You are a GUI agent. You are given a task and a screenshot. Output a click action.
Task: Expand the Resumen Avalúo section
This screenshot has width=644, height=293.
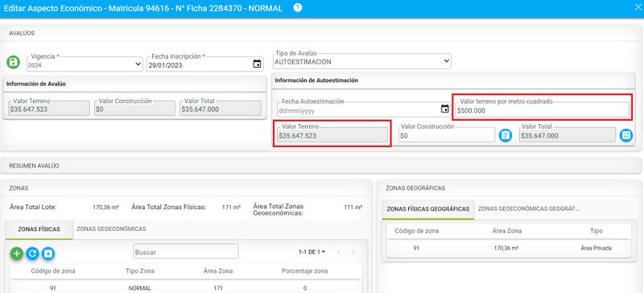321,166
